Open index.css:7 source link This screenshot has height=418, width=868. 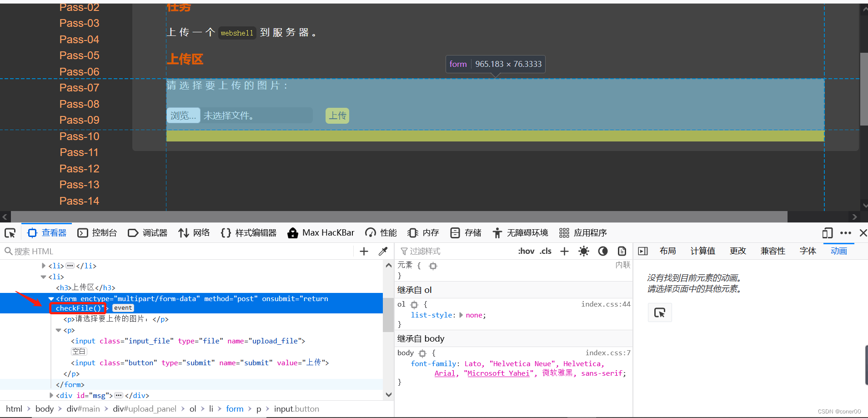pos(608,353)
